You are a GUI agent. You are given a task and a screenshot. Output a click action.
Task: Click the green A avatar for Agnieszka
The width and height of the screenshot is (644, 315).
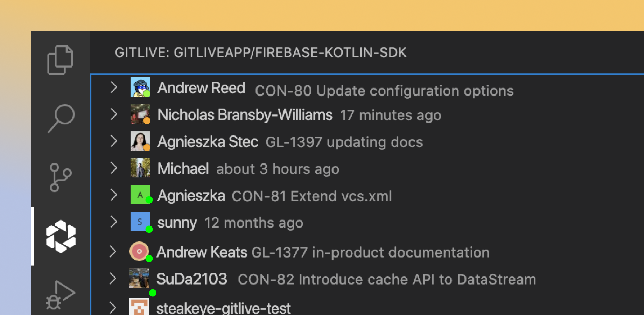pos(140,195)
